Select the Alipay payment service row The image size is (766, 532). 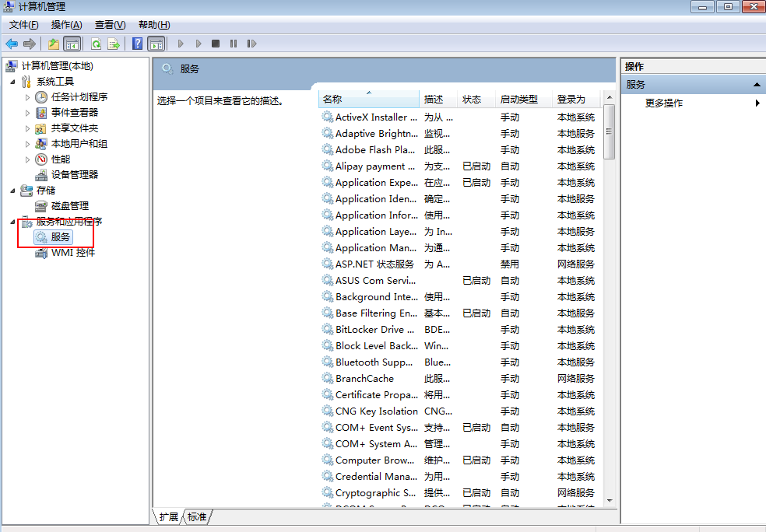coord(459,166)
